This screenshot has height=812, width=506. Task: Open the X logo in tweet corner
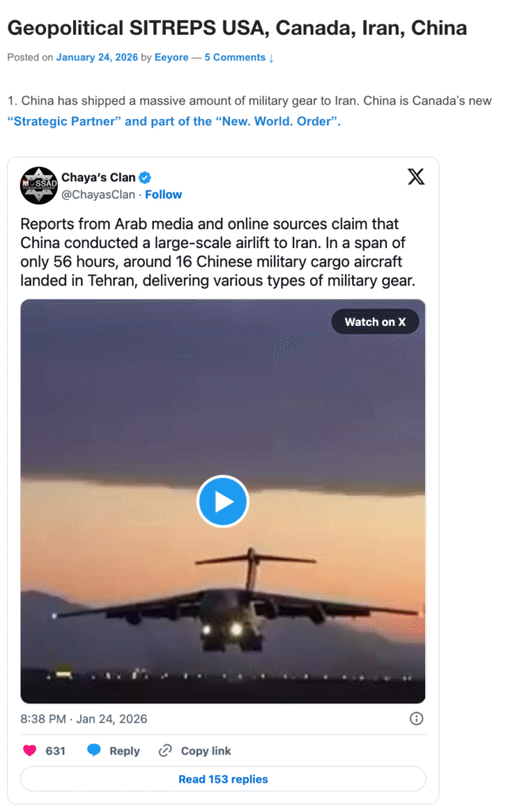416,177
